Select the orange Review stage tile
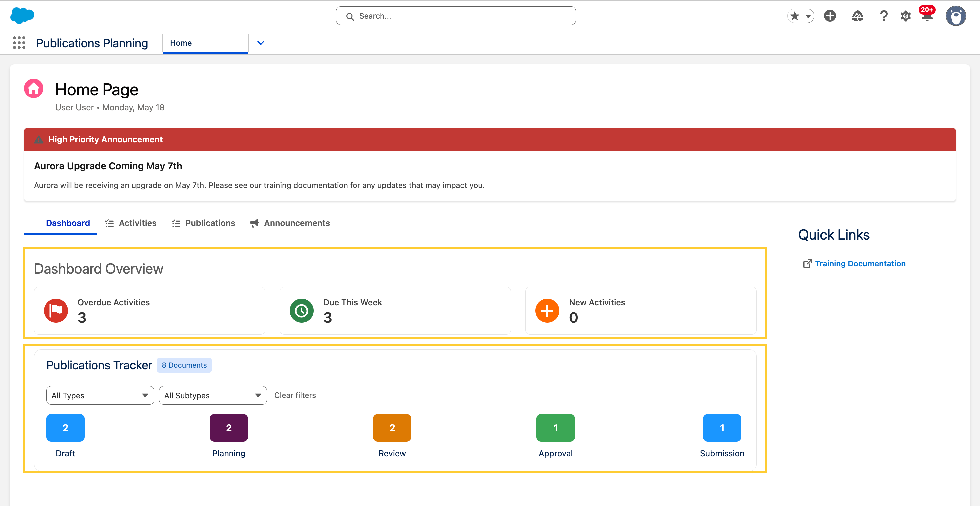Screen dimensions: 980x506 (392, 428)
